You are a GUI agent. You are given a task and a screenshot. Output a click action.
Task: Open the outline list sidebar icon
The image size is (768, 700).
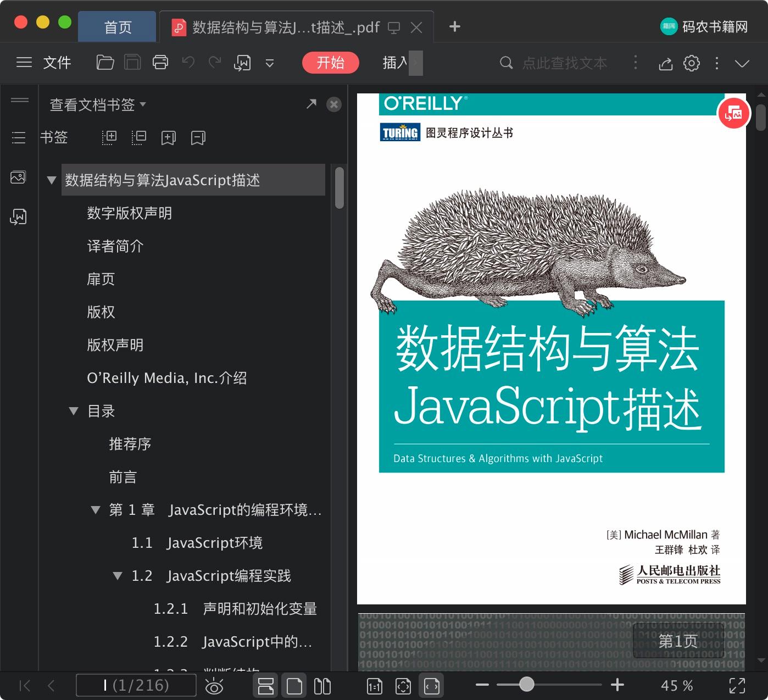(19, 137)
